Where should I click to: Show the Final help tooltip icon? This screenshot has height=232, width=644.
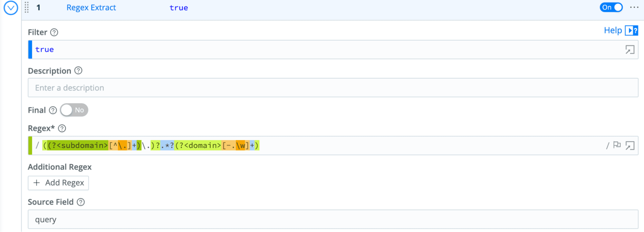pos(53,110)
